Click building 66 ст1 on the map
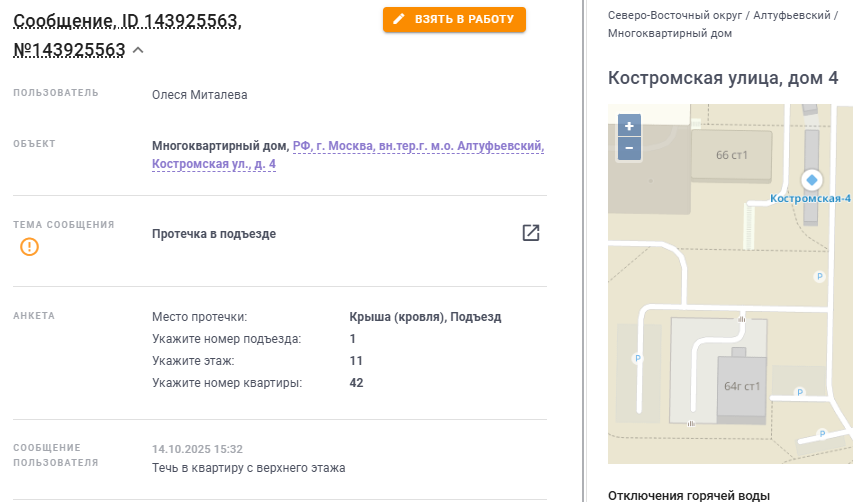 [731, 155]
